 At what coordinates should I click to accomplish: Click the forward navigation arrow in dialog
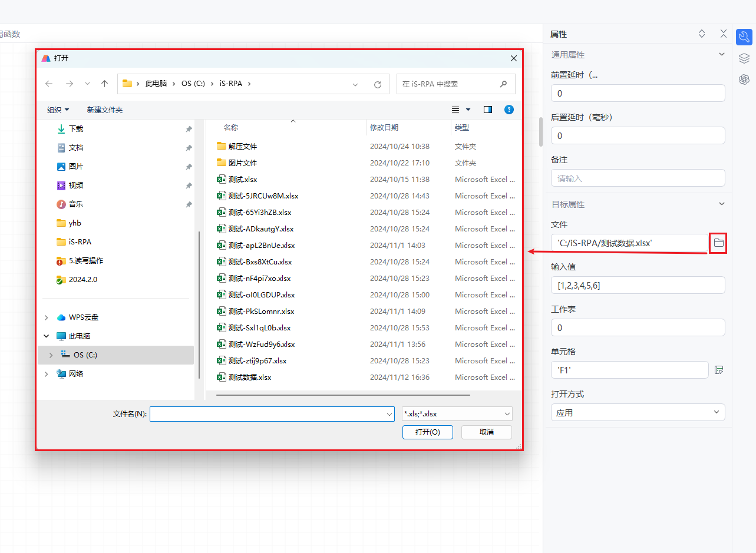pyautogui.click(x=70, y=84)
